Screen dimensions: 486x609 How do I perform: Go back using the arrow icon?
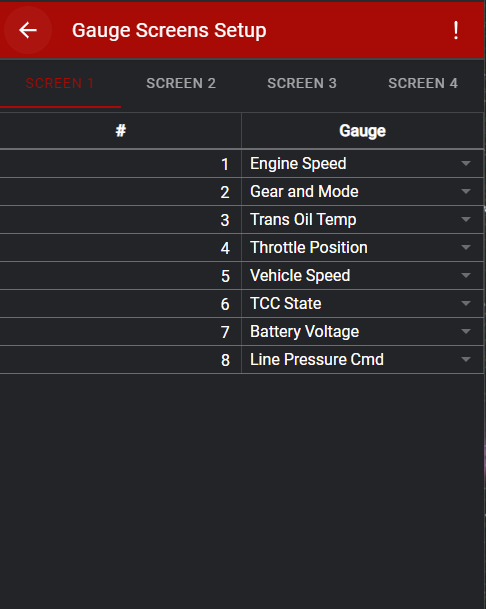tap(28, 30)
